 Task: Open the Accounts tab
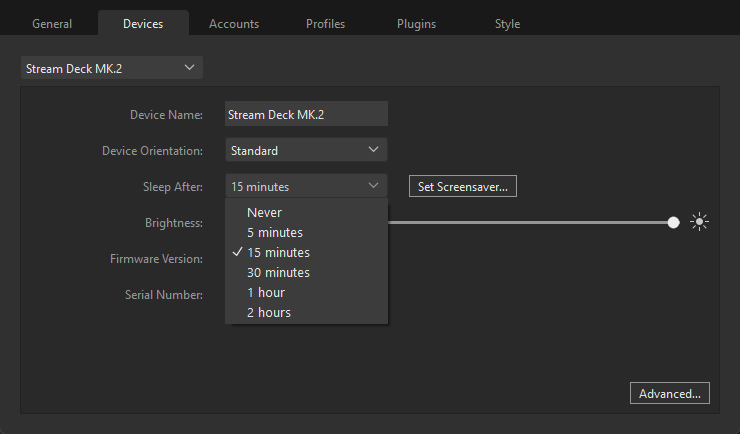point(234,24)
